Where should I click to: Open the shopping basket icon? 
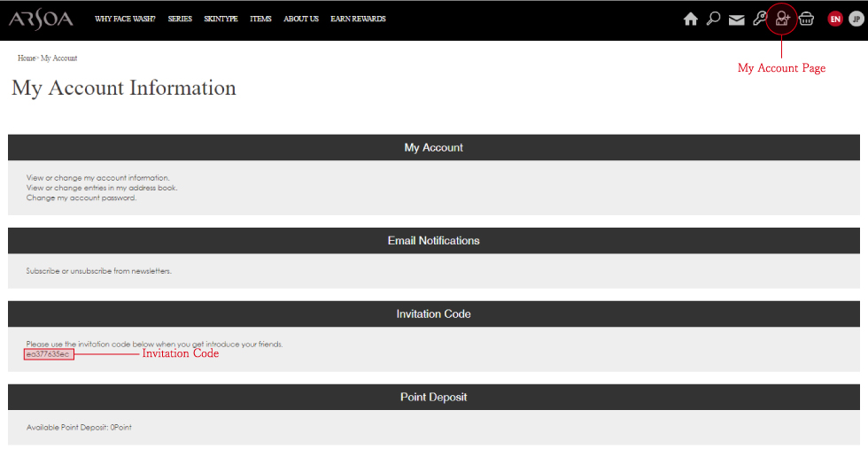pyautogui.click(x=806, y=19)
